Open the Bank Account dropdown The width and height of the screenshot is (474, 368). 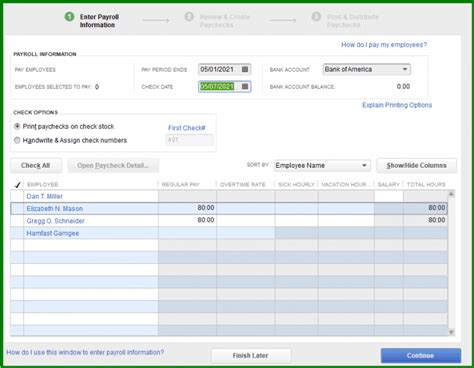pos(405,69)
